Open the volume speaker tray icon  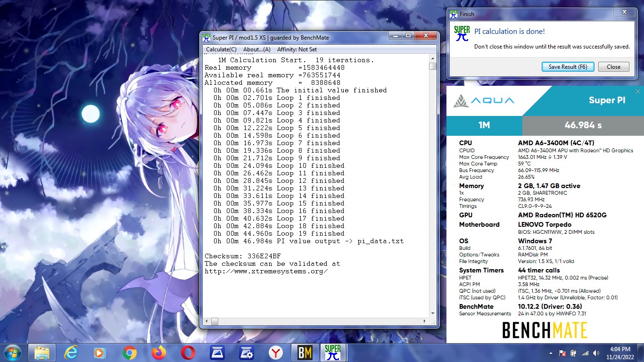click(596, 353)
